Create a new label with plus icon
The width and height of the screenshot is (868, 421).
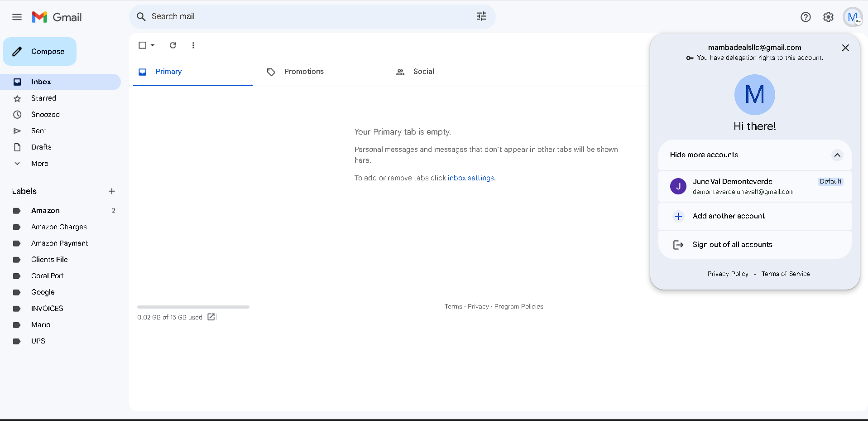[112, 191]
